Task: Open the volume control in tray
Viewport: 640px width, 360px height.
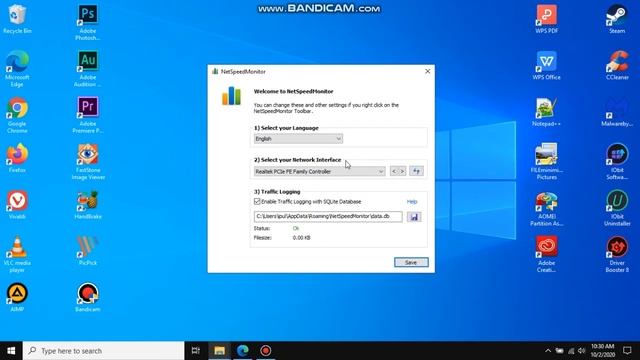Action: pos(582,351)
